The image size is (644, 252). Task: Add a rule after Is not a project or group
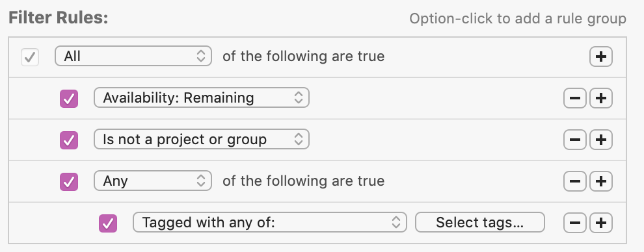(601, 140)
